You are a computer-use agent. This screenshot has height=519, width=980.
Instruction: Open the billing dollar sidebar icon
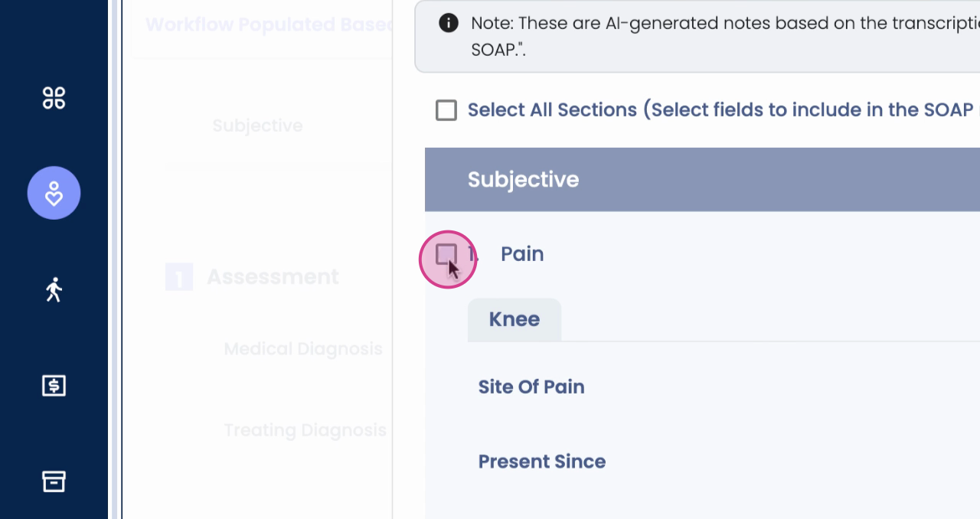tap(54, 386)
